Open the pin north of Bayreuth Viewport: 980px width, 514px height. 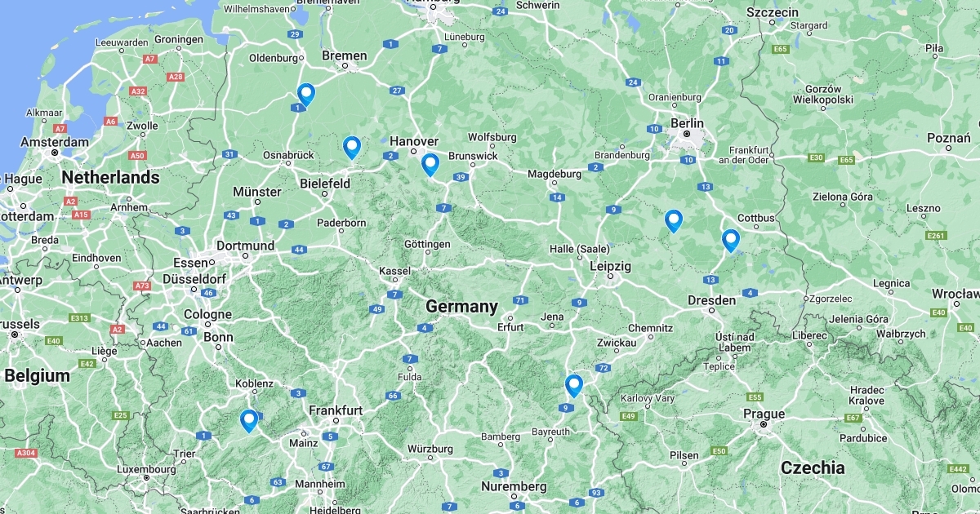pyautogui.click(x=574, y=386)
